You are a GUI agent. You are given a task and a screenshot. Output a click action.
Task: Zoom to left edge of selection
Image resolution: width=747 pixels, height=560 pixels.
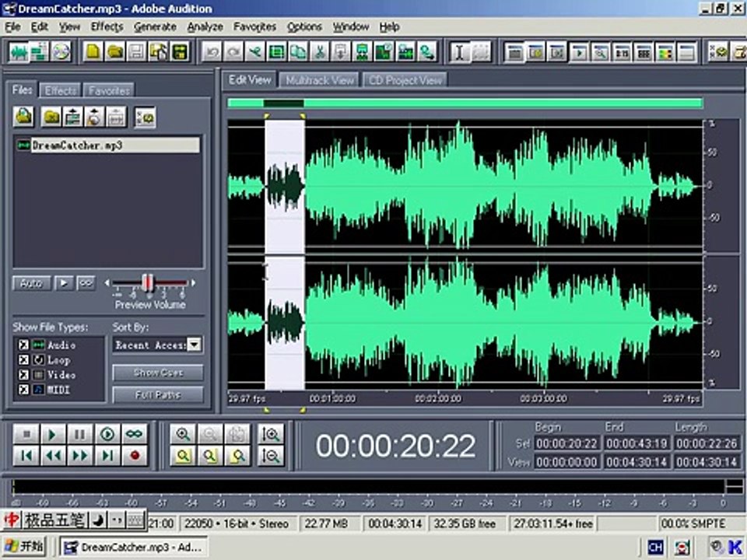210,456
